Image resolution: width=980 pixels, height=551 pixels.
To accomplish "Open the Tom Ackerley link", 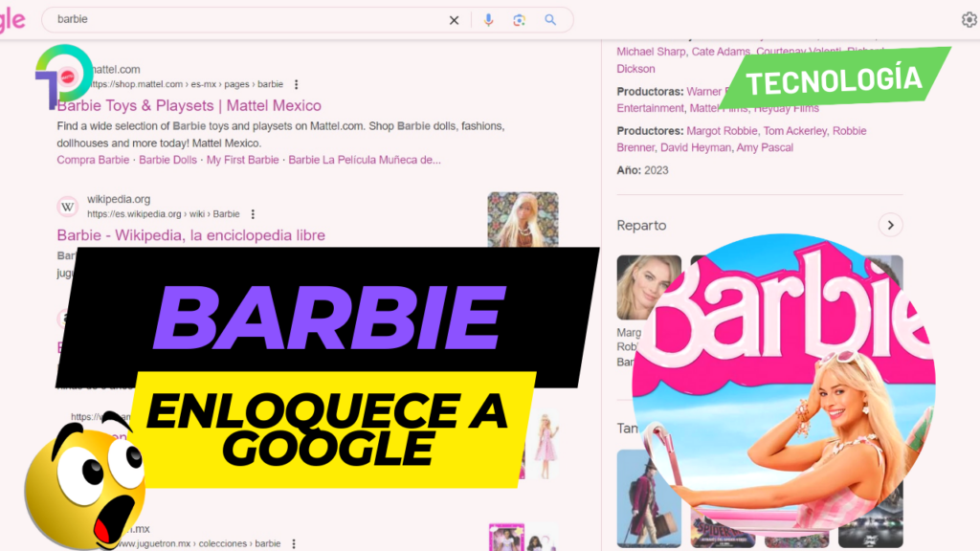I will pos(795,131).
